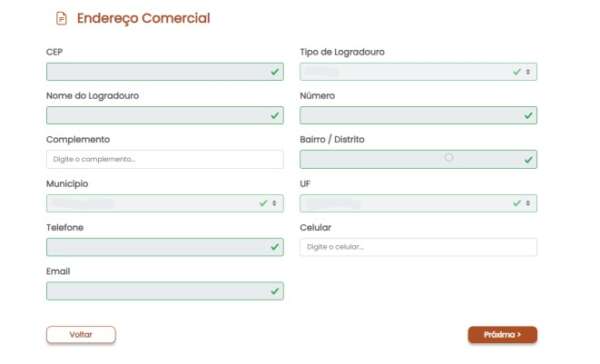Click the green checkmark in Número field
This screenshot has width=600, height=364.
(x=528, y=115)
